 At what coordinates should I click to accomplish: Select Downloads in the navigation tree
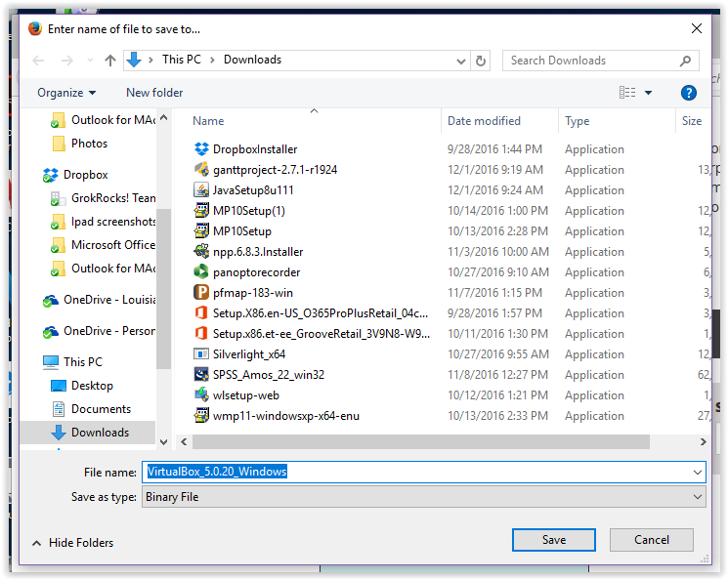87,433
